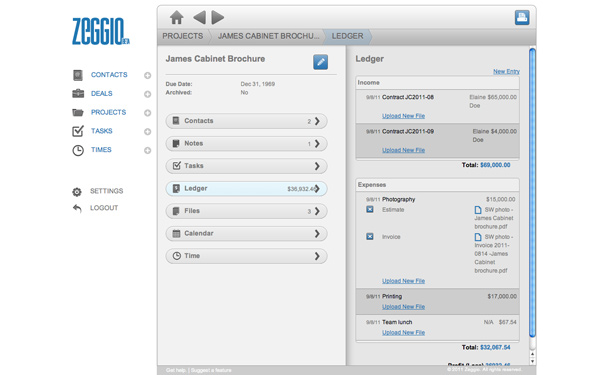This screenshot has height=375, width=600.
Task: Click expenses total $32,067.54
Action: coord(495,347)
